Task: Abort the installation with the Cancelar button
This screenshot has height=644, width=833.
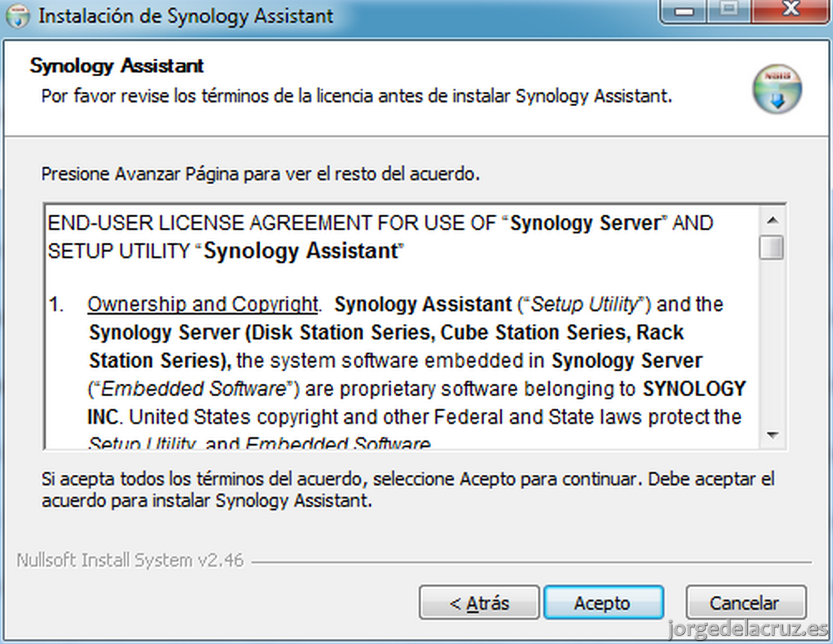Action: tap(746, 603)
